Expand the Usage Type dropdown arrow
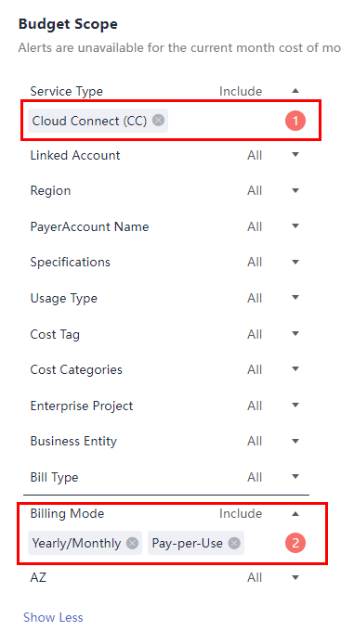 (x=295, y=298)
